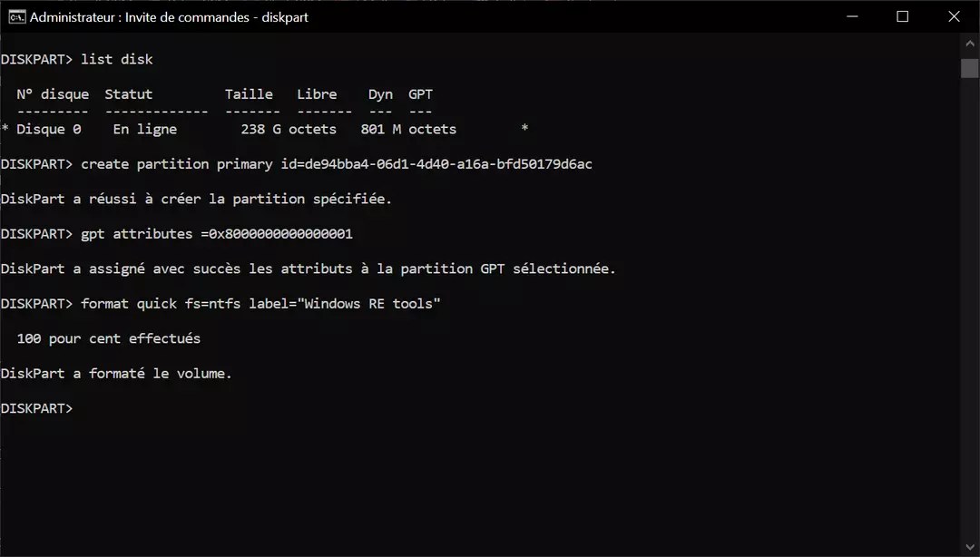The width and height of the screenshot is (980, 557).
Task: Click the scrollbar down arrow
Action: coord(970,548)
